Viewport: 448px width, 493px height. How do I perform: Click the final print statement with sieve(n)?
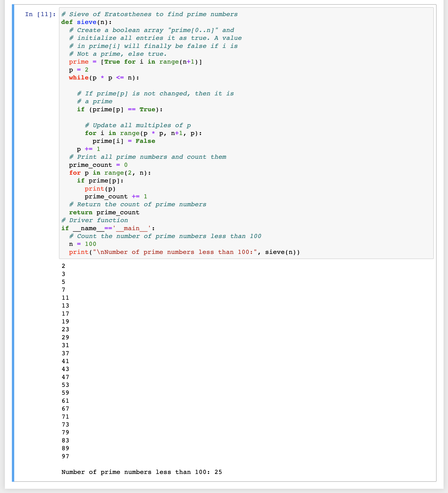(x=184, y=252)
